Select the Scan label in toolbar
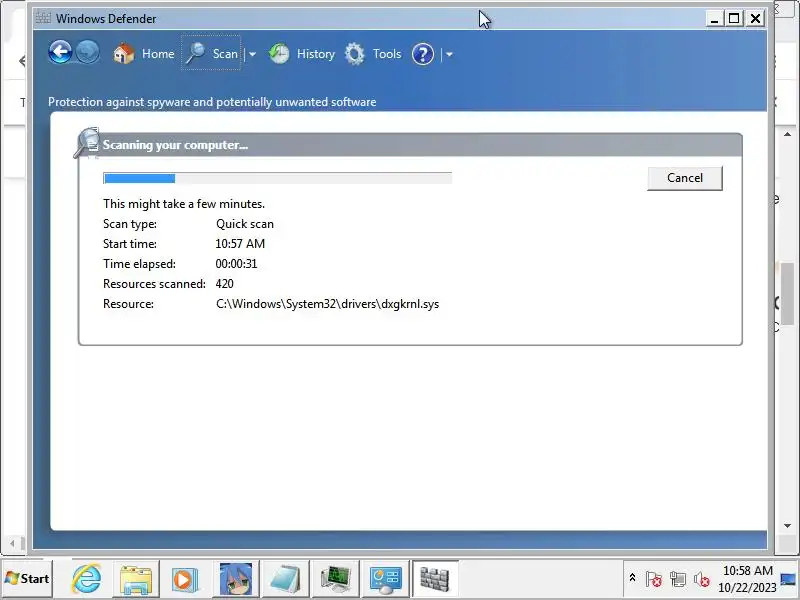 click(x=225, y=54)
